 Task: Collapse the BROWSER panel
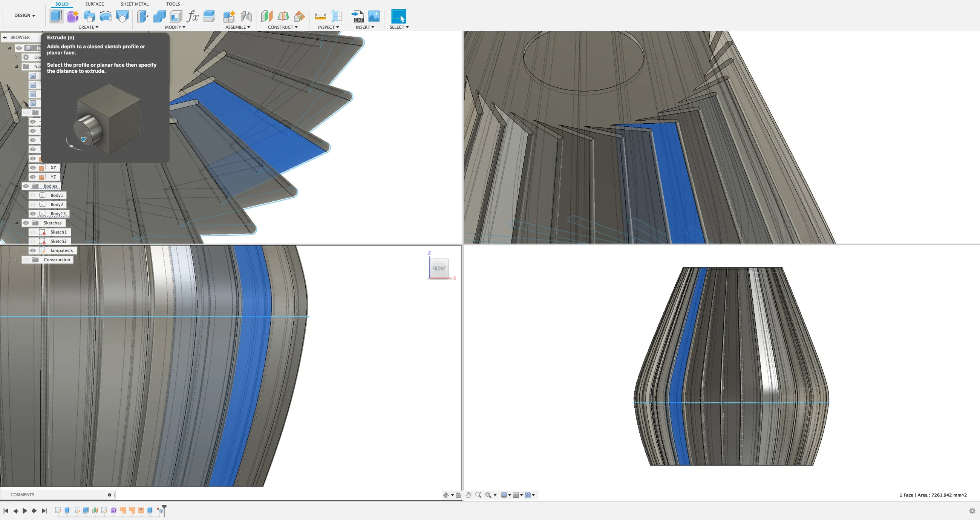pos(5,37)
